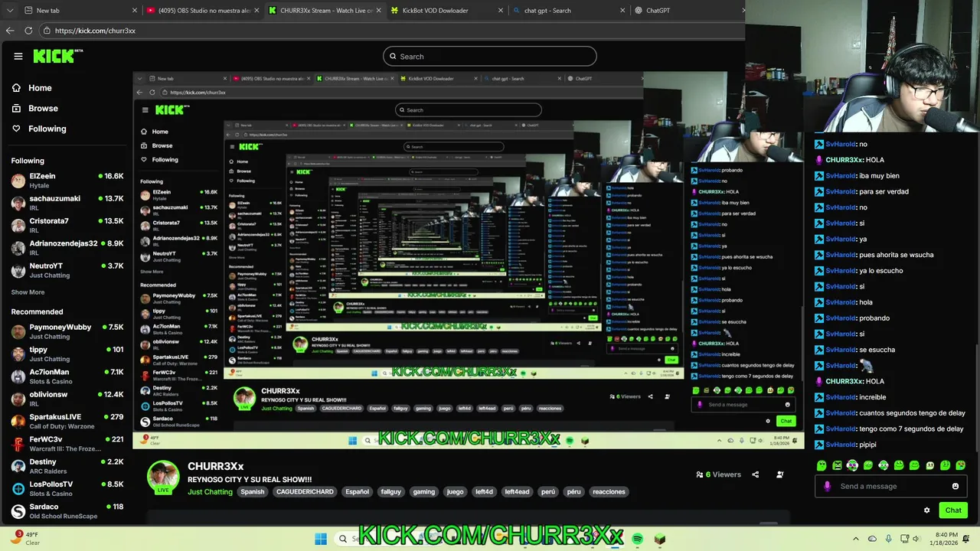This screenshot has width=980, height=551.
Task: Click the browser back arrow
Action: (x=10, y=31)
